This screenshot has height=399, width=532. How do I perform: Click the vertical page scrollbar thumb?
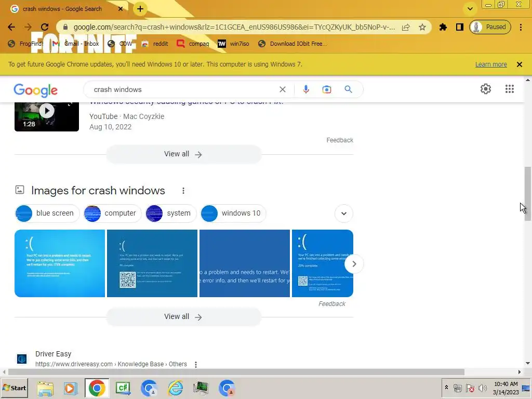click(x=528, y=194)
